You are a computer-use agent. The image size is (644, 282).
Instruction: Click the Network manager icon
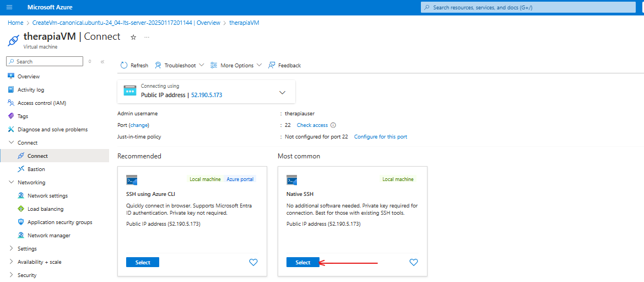21,236
